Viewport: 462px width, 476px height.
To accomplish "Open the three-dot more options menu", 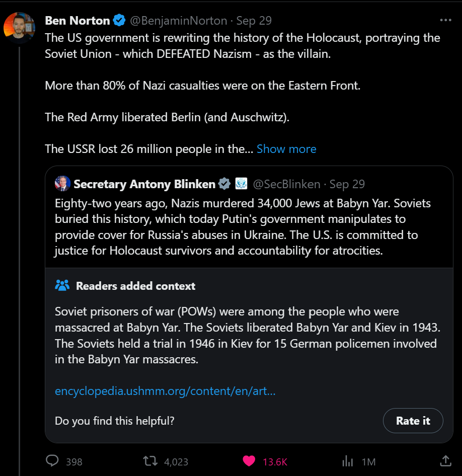I will [445, 21].
